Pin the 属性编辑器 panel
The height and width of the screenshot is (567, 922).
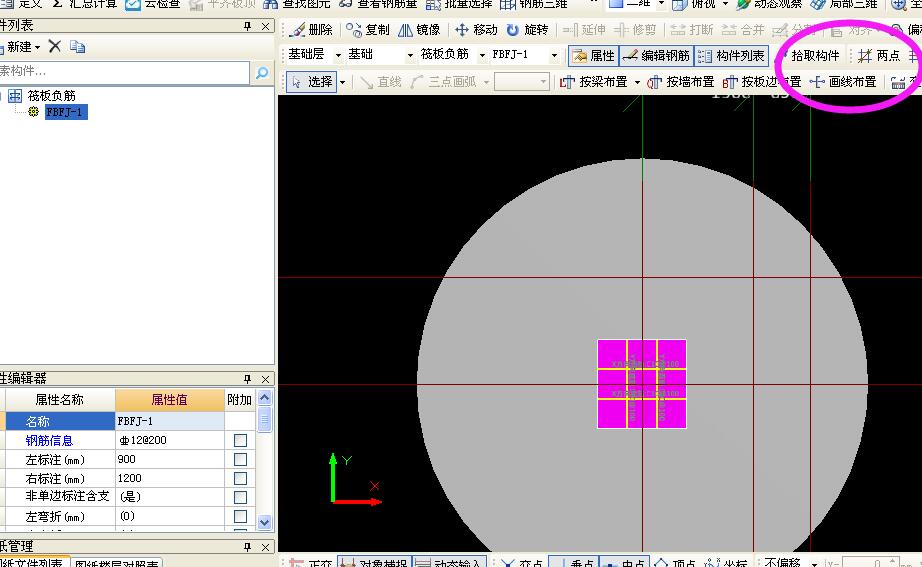click(248, 379)
